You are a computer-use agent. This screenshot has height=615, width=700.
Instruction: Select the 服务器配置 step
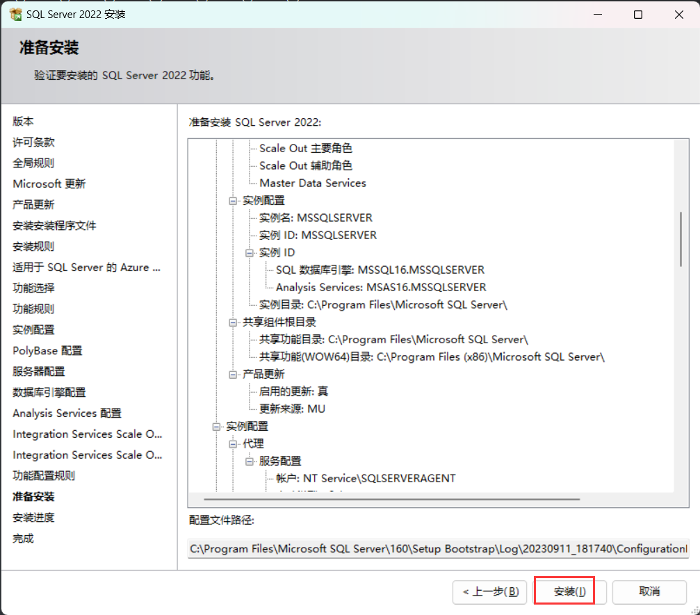pos(39,371)
